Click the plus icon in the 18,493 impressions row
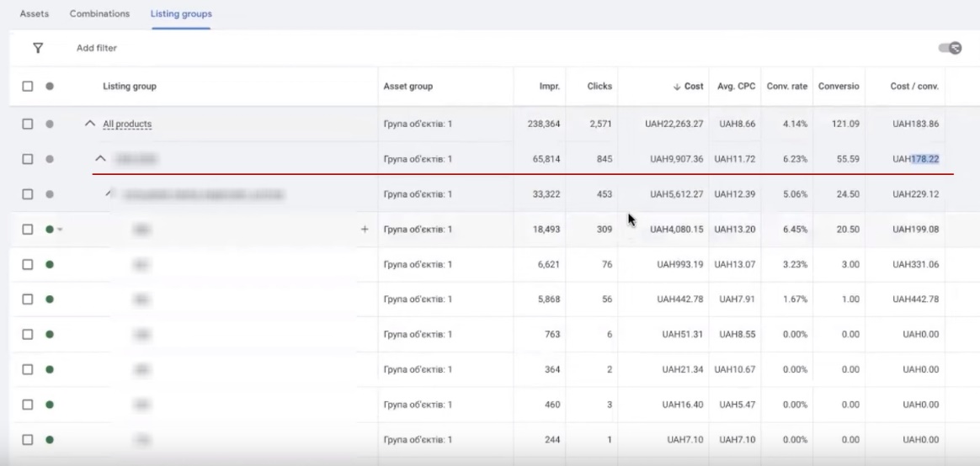This screenshot has height=466, width=980. pos(365,229)
